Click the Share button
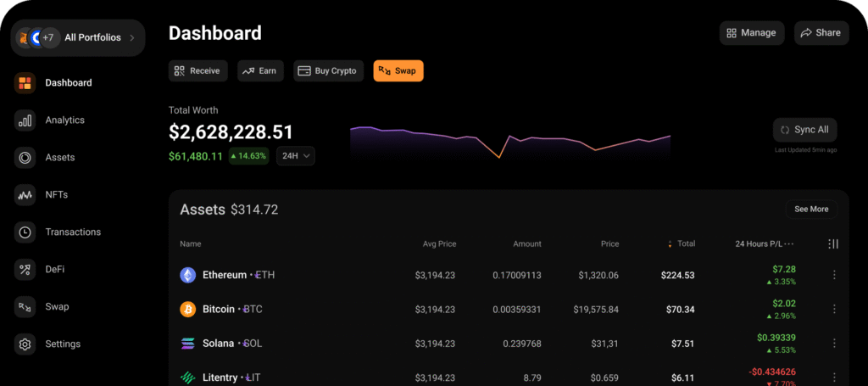The height and width of the screenshot is (386, 868). pos(821,33)
